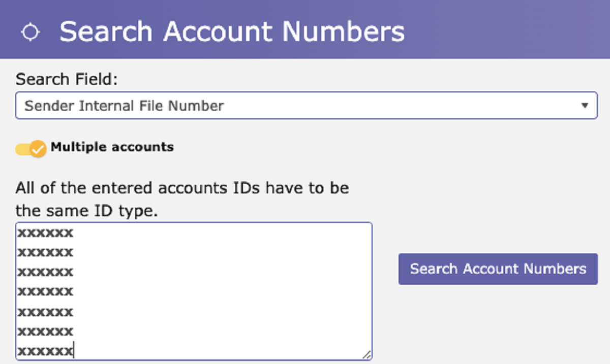This screenshot has width=610, height=364.
Task: Place cursor on sixth xxxxxx line
Action: [x=45, y=331]
